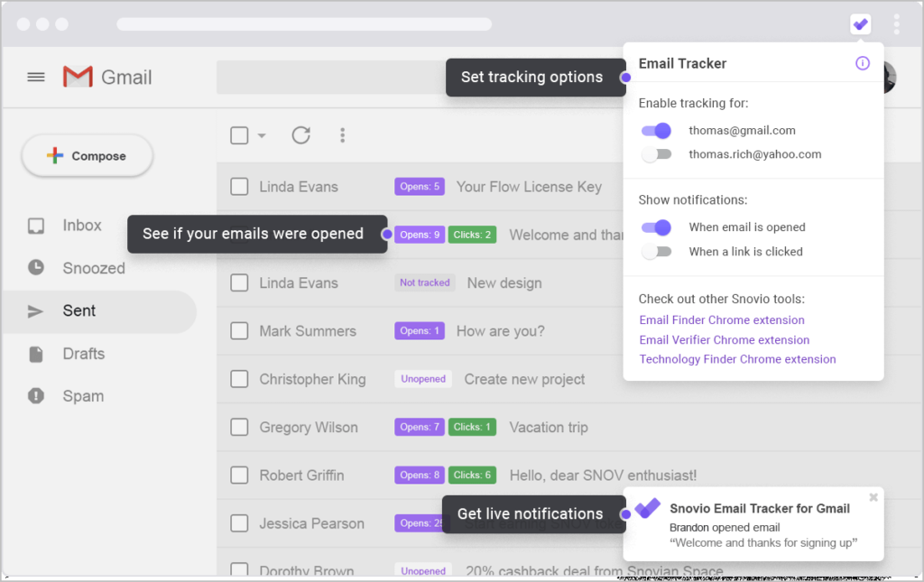Image resolution: width=924 pixels, height=582 pixels.
Task: Expand the select-all dropdown arrow
Action: (262, 136)
